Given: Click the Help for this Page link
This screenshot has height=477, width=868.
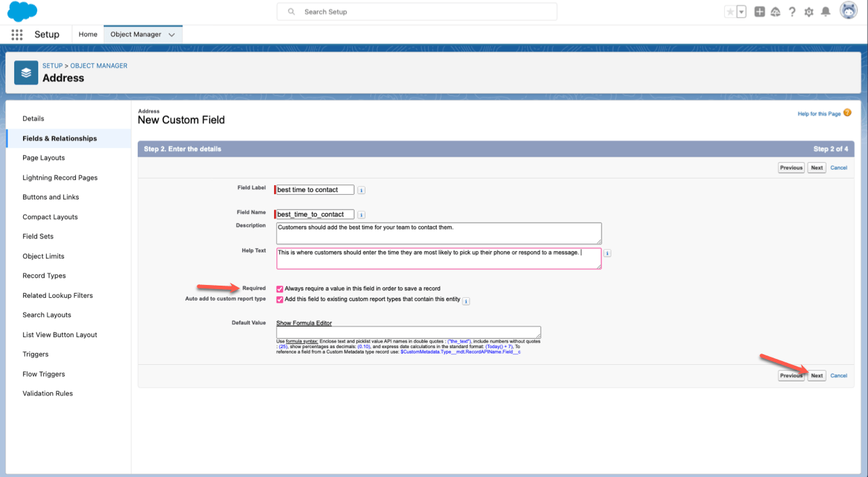Looking at the screenshot, I should click(819, 114).
